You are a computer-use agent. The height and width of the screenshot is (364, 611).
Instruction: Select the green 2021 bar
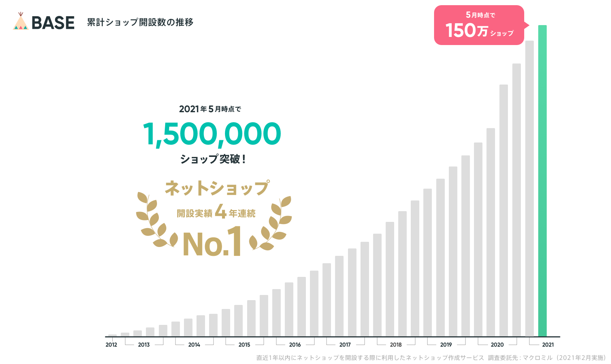[542, 181]
